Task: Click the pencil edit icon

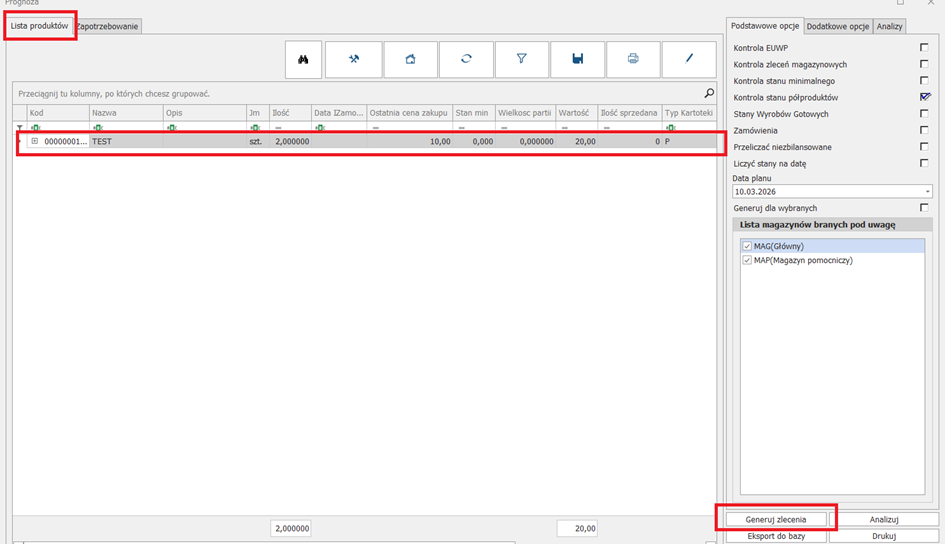Action: (689, 59)
